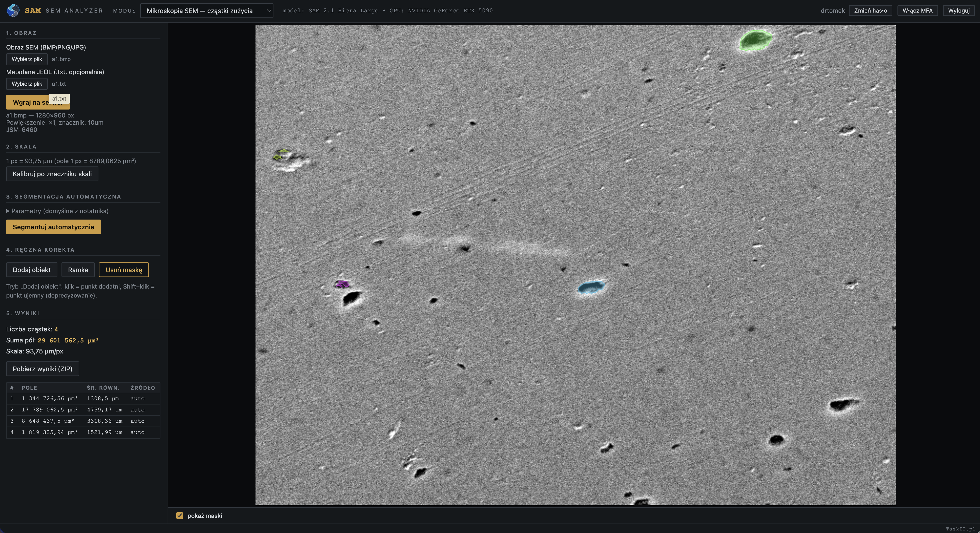Viewport: 980px width, 533px height.
Task: Activate the 'Usuń maskę' tool
Action: [x=124, y=270]
